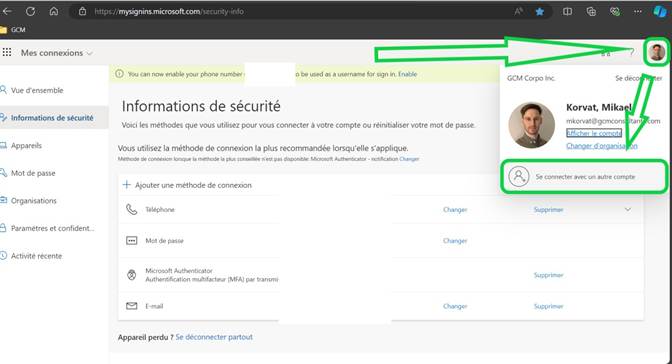Open the app launcher grid icon
672x364 pixels.
tap(7, 52)
